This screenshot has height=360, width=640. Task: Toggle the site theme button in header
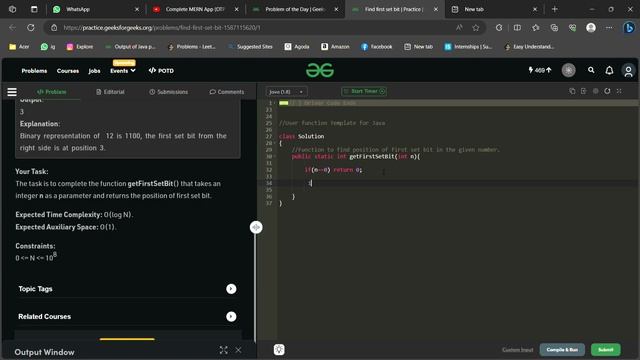pyautogui.click(x=568, y=70)
